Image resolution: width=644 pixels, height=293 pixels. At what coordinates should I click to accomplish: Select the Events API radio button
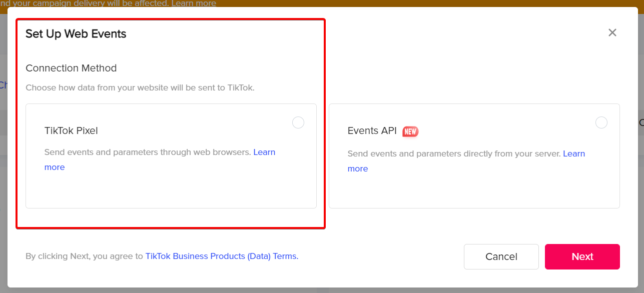point(601,122)
